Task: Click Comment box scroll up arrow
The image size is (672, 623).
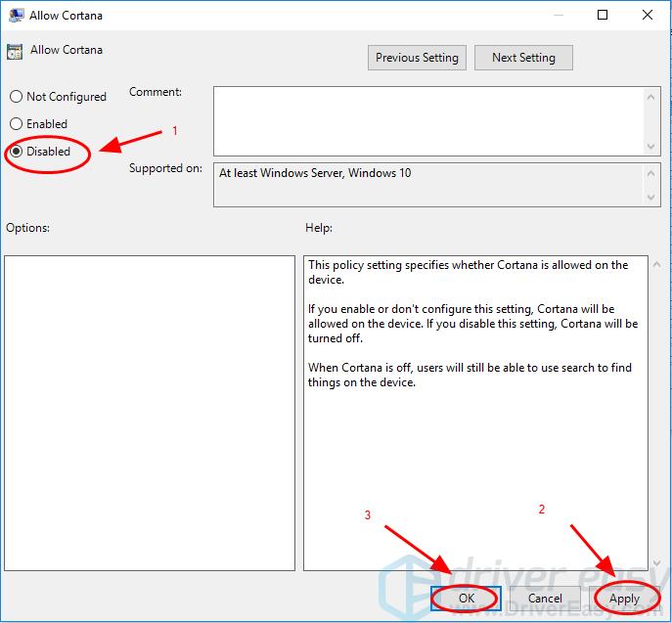Action: tap(650, 97)
